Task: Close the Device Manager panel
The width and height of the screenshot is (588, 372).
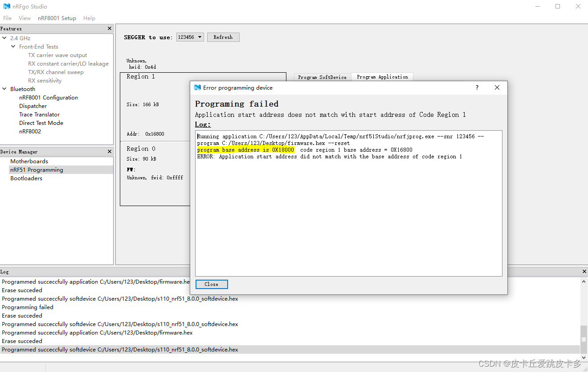Action: (110, 152)
